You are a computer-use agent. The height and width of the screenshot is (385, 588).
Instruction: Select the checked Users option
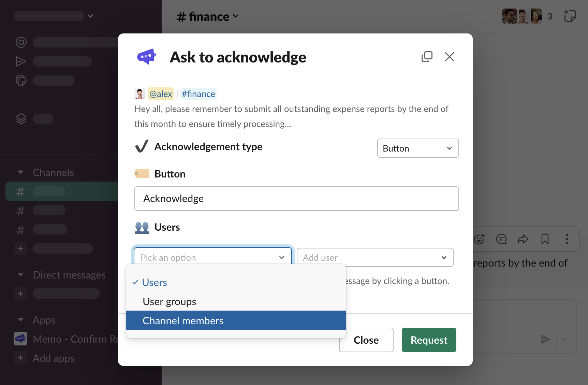coord(155,283)
